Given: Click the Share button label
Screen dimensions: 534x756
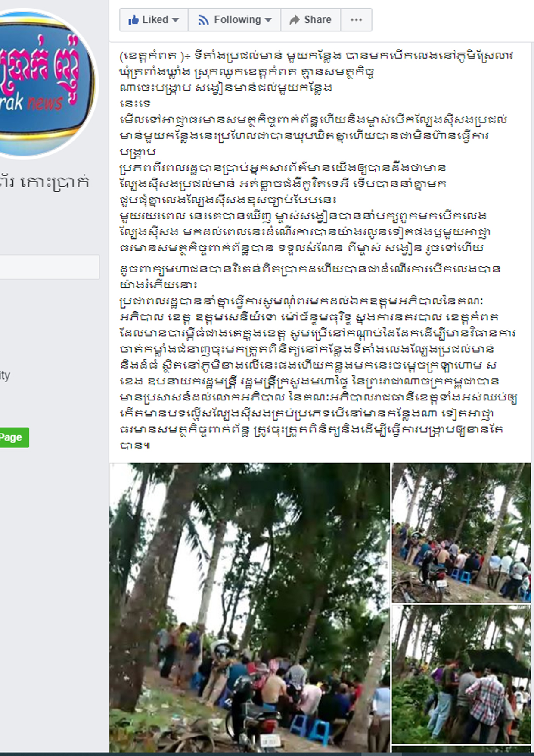Looking at the screenshot, I should tap(318, 20).
